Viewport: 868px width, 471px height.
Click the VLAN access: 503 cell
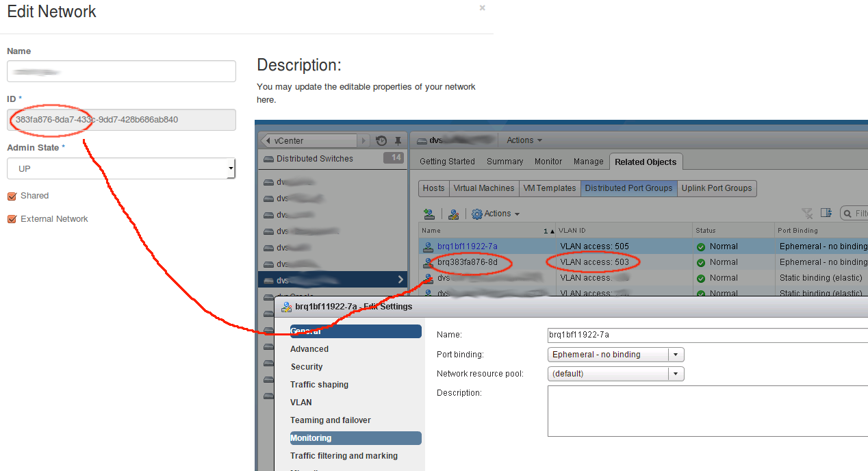click(x=594, y=262)
